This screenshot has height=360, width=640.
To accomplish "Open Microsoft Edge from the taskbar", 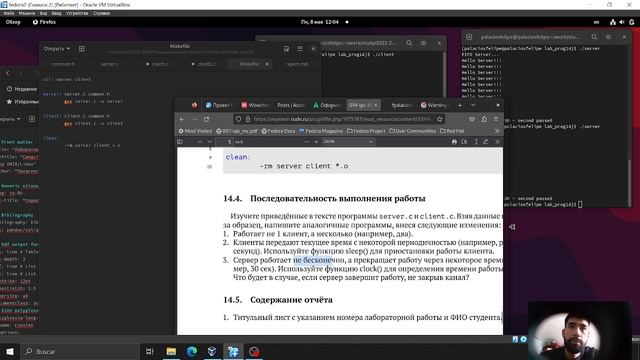I will tap(191, 351).
